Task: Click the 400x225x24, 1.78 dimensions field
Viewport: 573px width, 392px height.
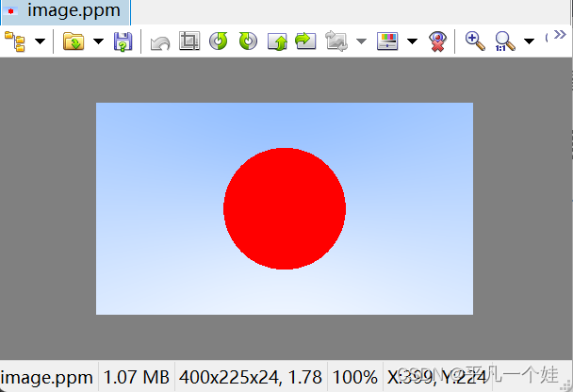Action: [251, 377]
